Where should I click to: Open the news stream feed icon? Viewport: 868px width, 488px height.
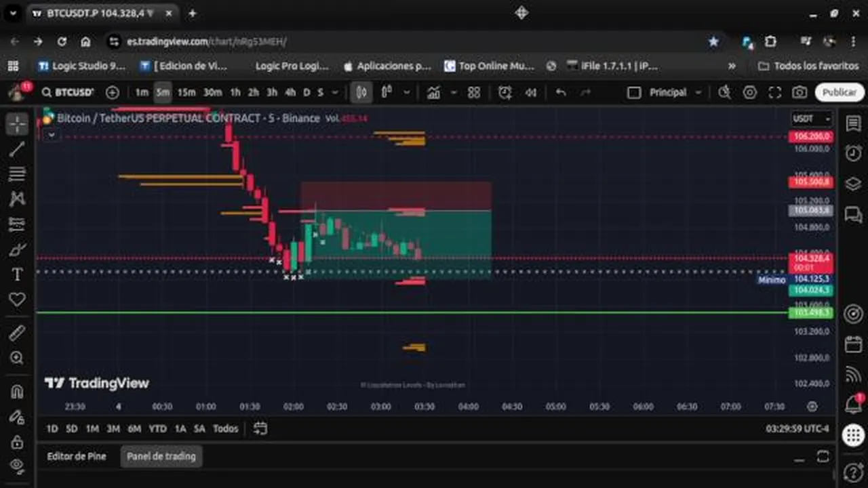(853, 374)
